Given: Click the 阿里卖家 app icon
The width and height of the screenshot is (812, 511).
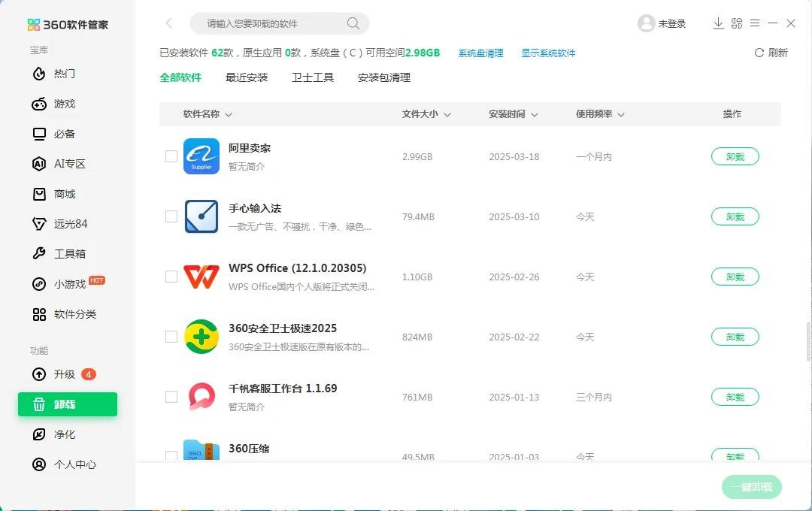Looking at the screenshot, I should 201,156.
